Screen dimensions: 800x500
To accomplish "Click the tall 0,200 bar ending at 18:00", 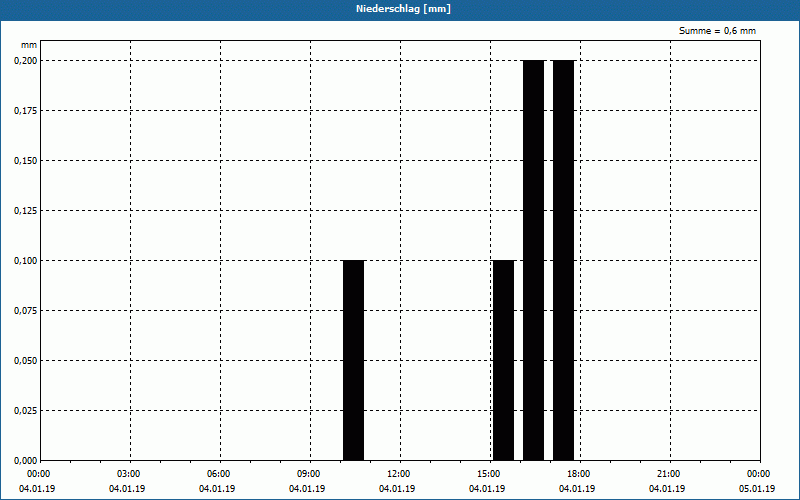I will [x=564, y=260].
